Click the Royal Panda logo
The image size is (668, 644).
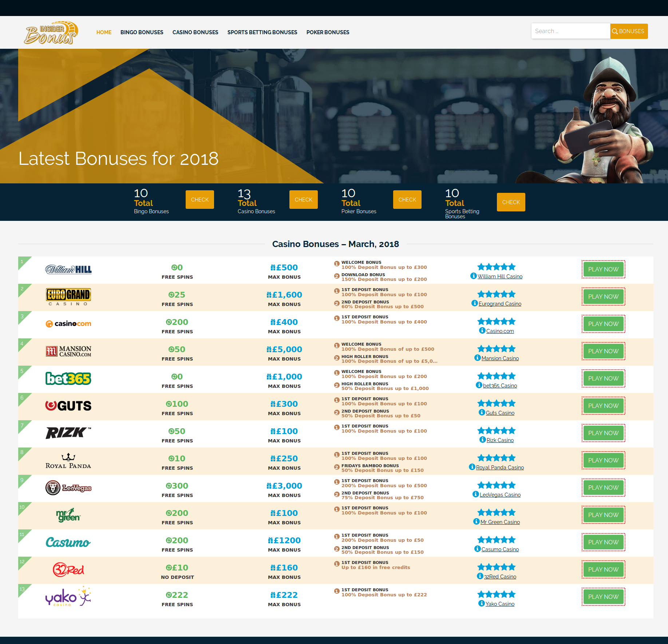[68, 461]
